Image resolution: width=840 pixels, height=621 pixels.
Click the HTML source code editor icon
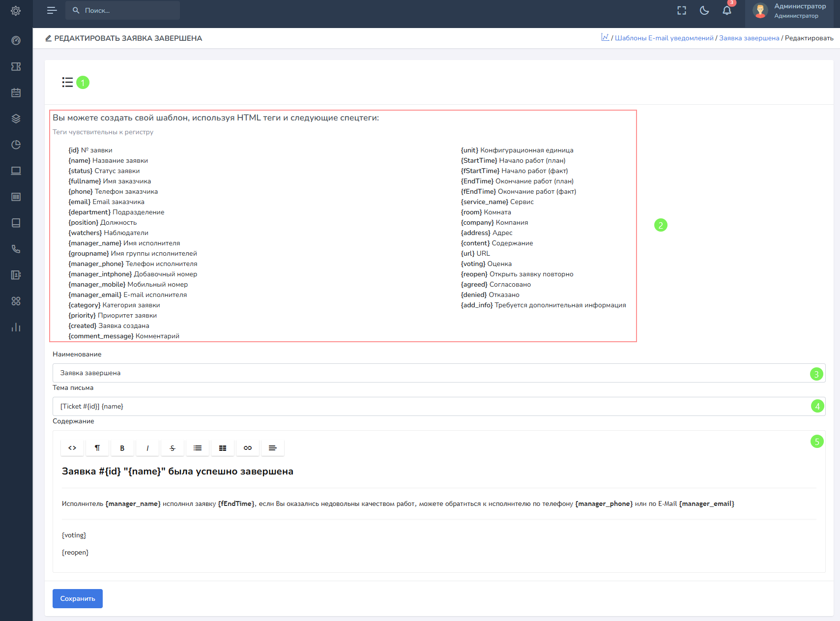72,448
